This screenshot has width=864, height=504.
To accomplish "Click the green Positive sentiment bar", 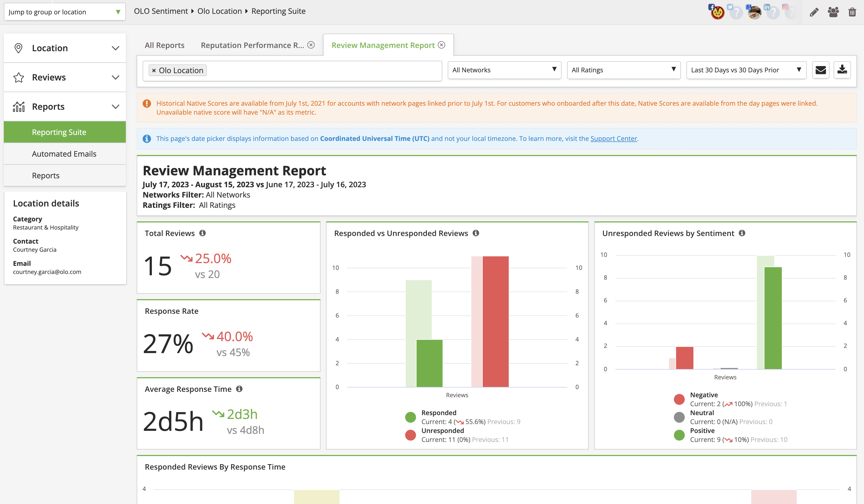I will [773, 318].
